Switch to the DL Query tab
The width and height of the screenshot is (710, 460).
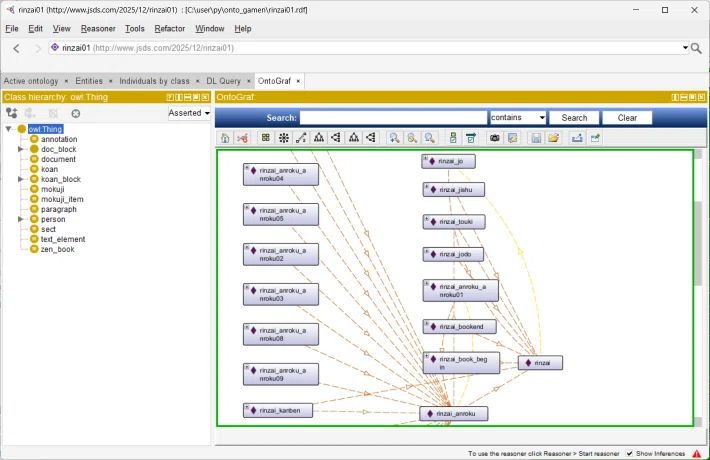(223, 81)
